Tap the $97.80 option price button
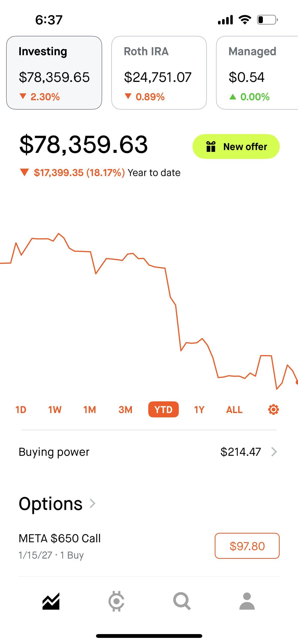 (247, 546)
